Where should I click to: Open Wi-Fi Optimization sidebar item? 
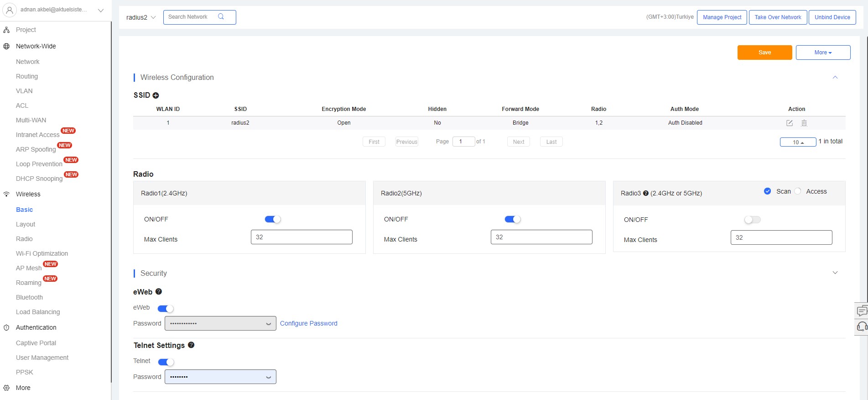(x=42, y=253)
